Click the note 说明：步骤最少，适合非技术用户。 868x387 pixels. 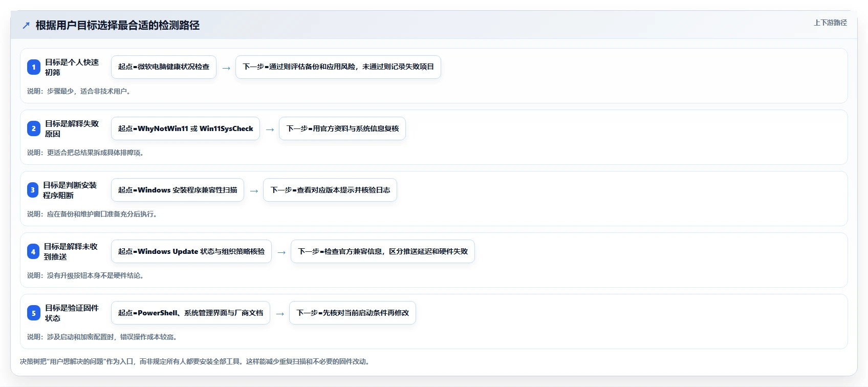[80, 91]
